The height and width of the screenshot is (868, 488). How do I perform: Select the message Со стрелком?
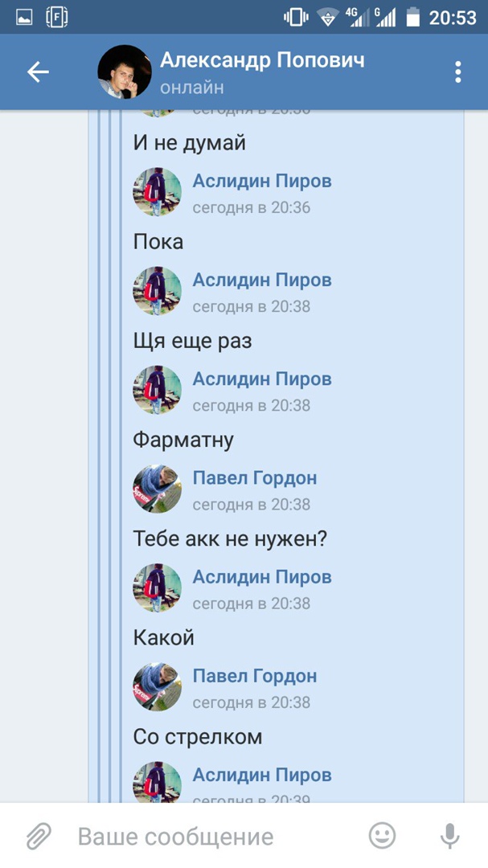[x=198, y=737]
